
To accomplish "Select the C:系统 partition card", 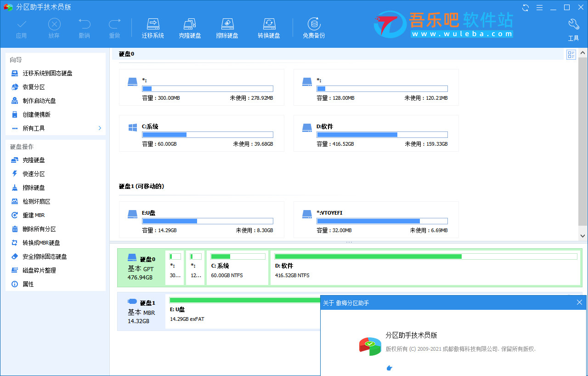I will [x=201, y=133].
